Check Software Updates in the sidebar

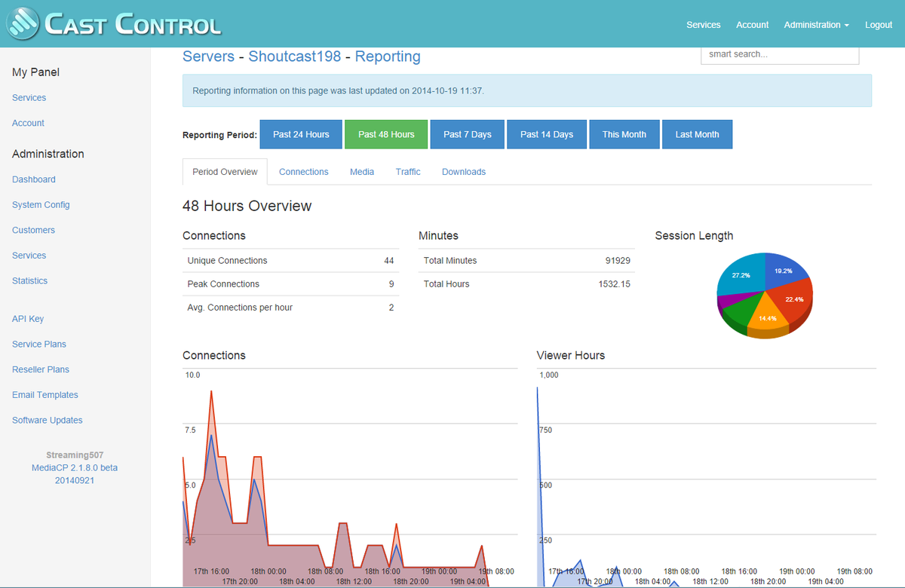click(x=48, y=421)
